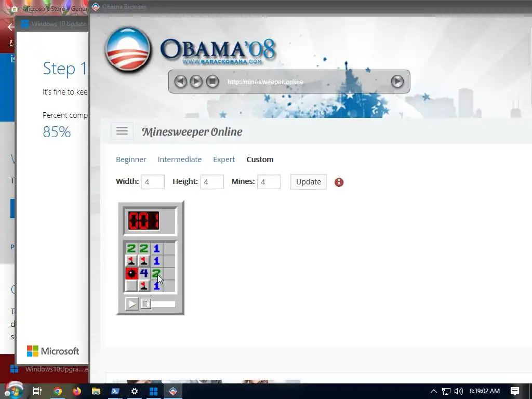Screen dimensions: 532x399
Task: Open the Action Center notification icon
Action: [515, 391]
